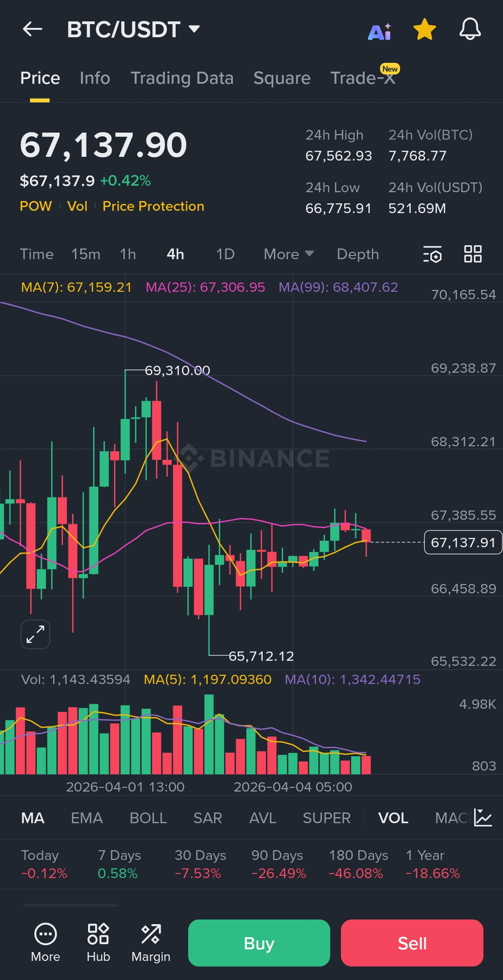Open the grid layout tools icon
This screenshot has width=503, height=980.
point(473,254)
